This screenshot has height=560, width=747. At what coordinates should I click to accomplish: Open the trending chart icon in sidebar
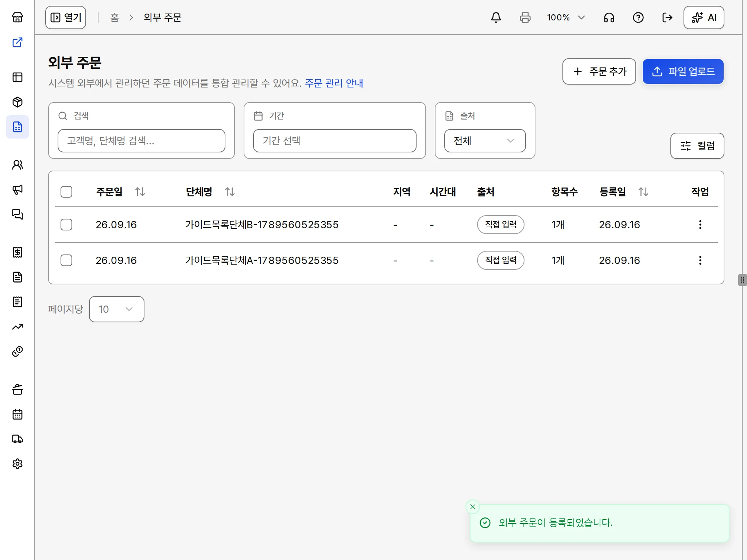coord(18,327)
